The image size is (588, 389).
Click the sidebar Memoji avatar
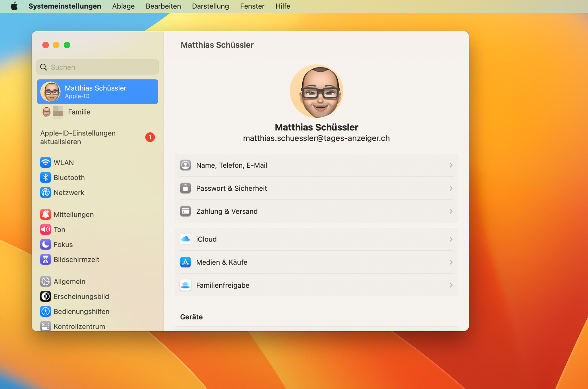coord(51,92)
